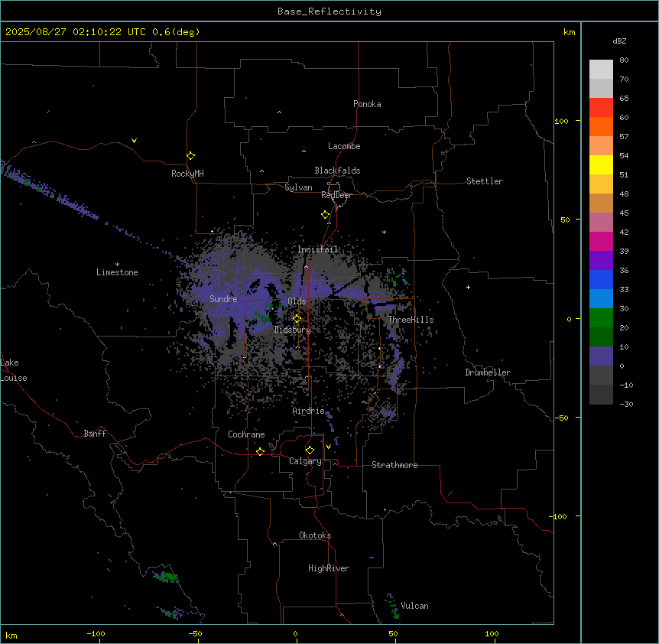
Task: Click the -50 tick label on the horizontal axis
Action: [195, 633]
